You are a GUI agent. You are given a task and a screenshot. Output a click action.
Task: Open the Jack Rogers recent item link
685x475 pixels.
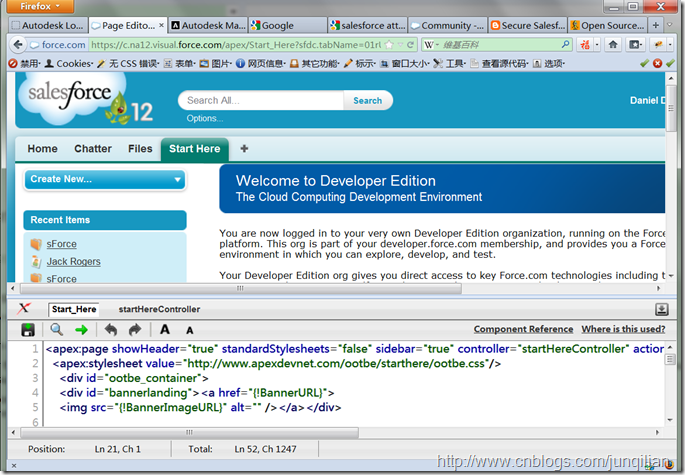(73, 261)
